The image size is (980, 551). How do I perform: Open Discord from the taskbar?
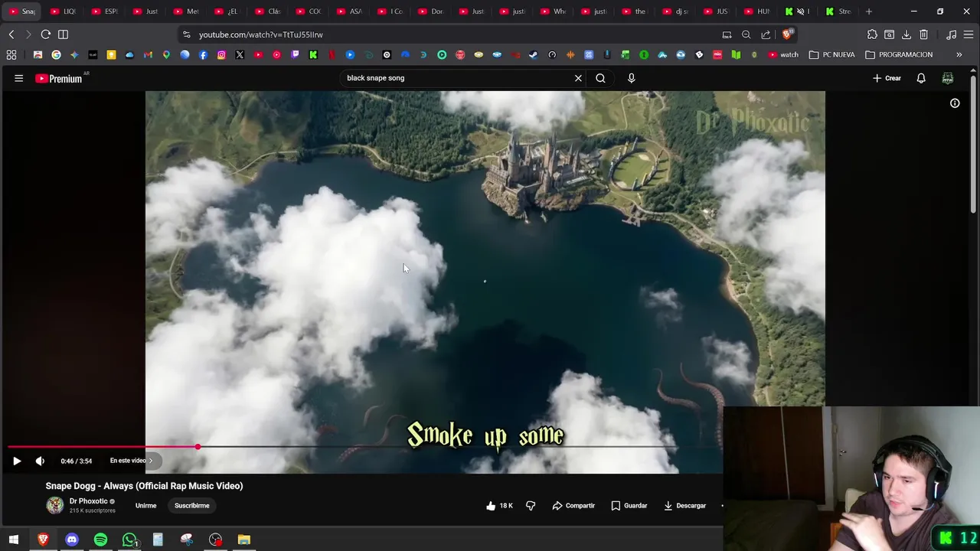coord(72,540)
